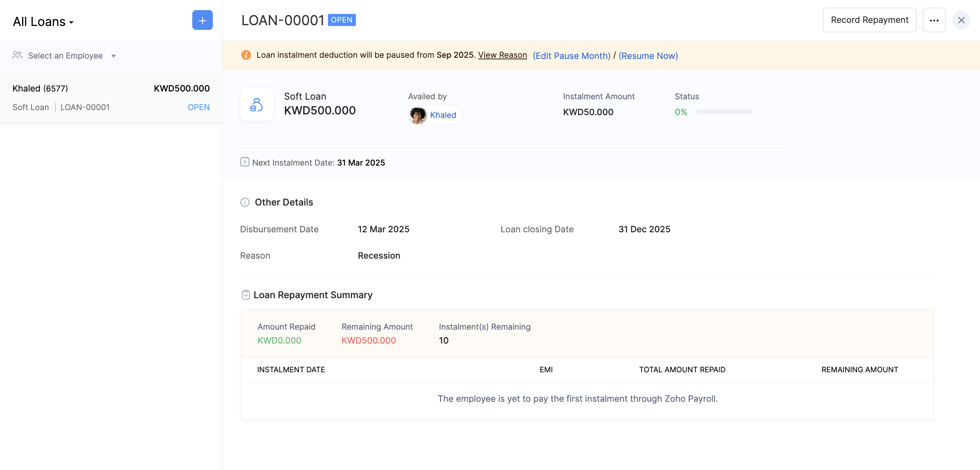The height and width of the screenshot is (470, 980).
Task: Click the Loan Repayment Summary clipboard icon
Action: [246, 295]
